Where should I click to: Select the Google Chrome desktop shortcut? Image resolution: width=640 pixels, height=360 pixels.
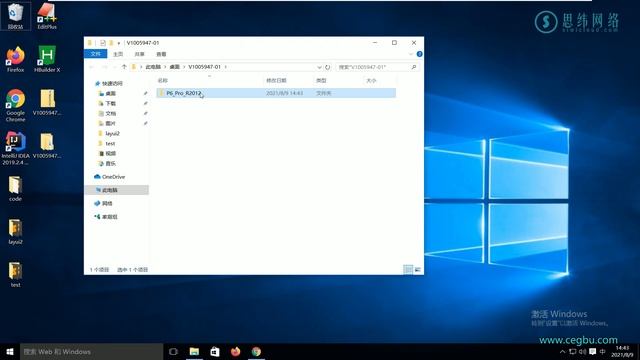point(16,105)
